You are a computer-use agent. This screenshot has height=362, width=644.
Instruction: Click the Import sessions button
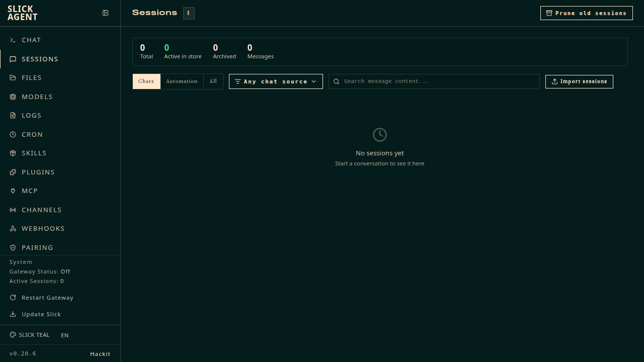pyautogui.click(x=579, y=81)
